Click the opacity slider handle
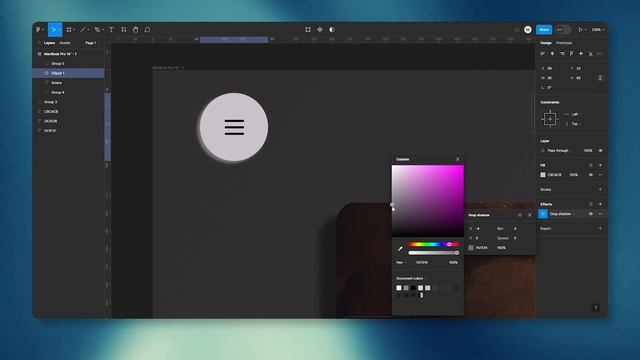 pyautogui.click(x=457, y=253)
